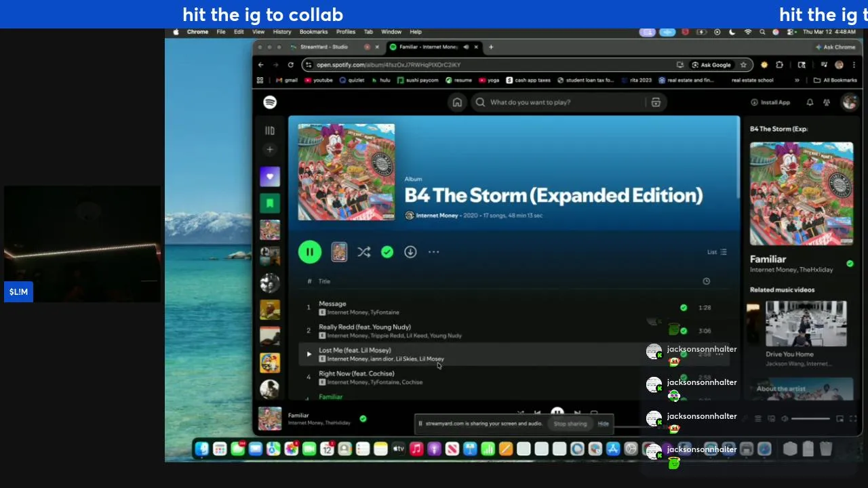Open the Profiles menu
This screenshot has height=488, width=868.
pyautogui.click(x=346, y=32)
